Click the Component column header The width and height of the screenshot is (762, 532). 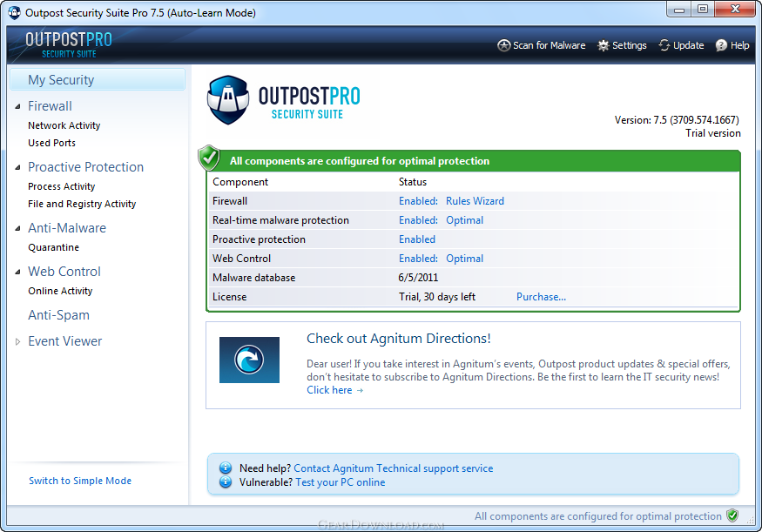coord(240,182)
